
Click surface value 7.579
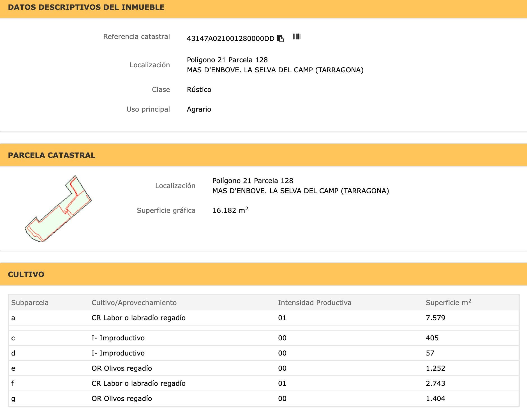pos(435,318)
